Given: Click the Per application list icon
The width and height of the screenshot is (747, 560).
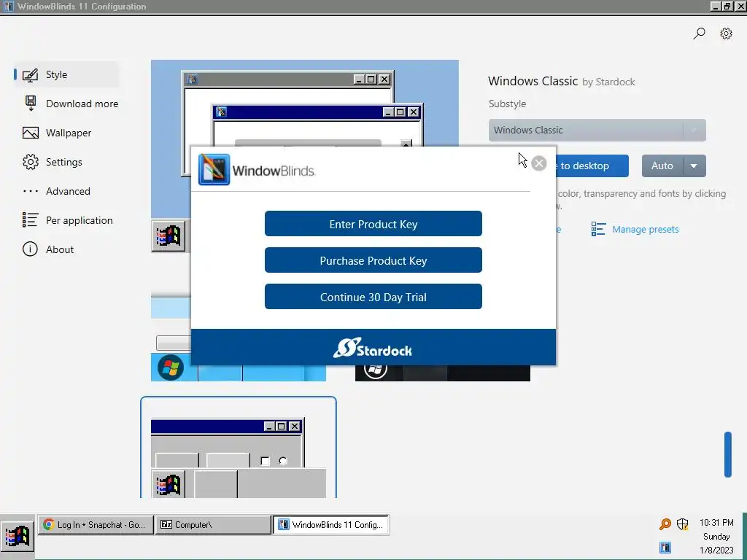Looking at the screenshot, I should coord(30,220).
